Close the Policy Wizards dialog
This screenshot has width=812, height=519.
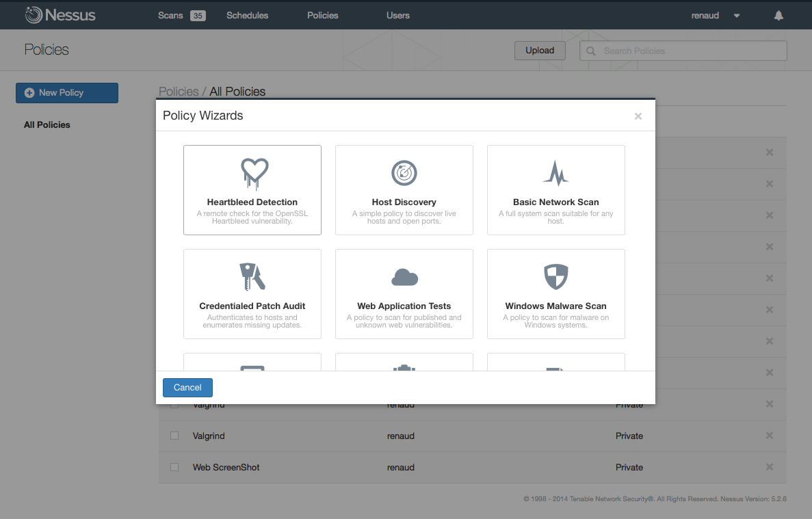tap(638, 116)
